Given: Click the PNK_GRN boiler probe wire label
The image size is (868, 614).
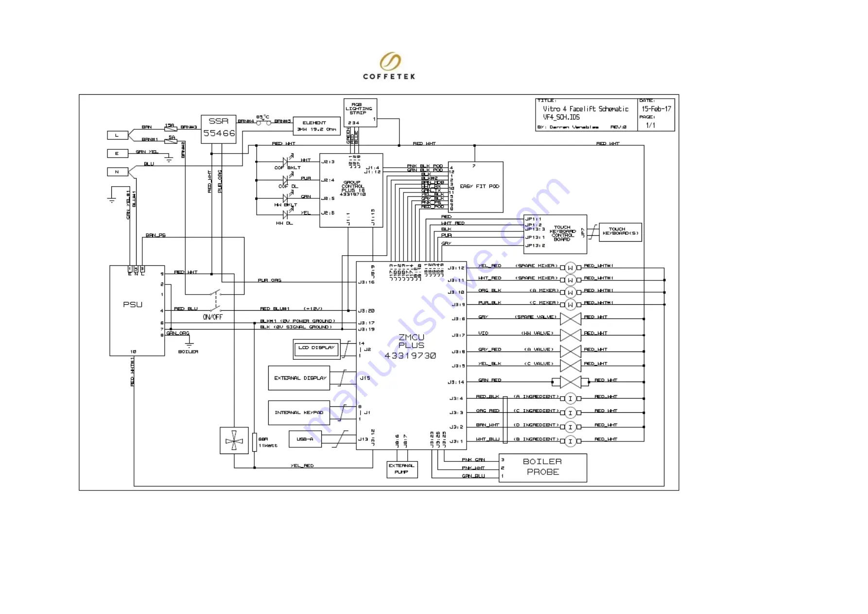Looking at the screenshot, I should coord(473,459).
